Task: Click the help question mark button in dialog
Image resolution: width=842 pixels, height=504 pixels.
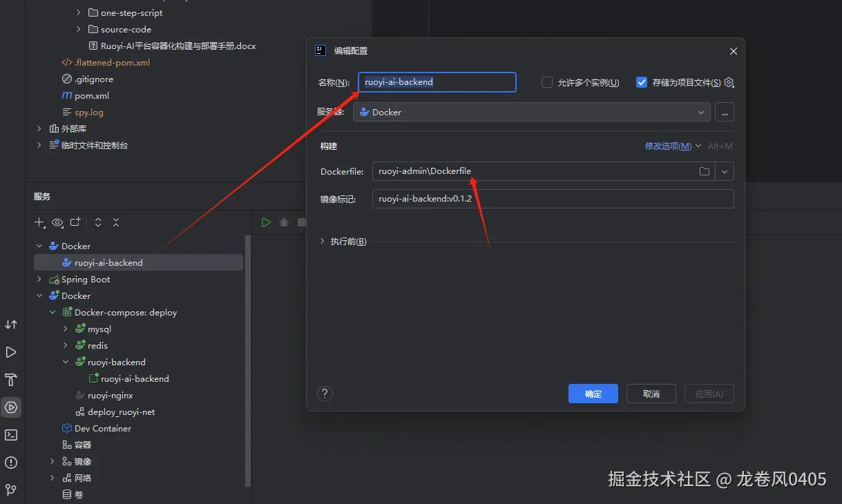Action: (325, 394)
